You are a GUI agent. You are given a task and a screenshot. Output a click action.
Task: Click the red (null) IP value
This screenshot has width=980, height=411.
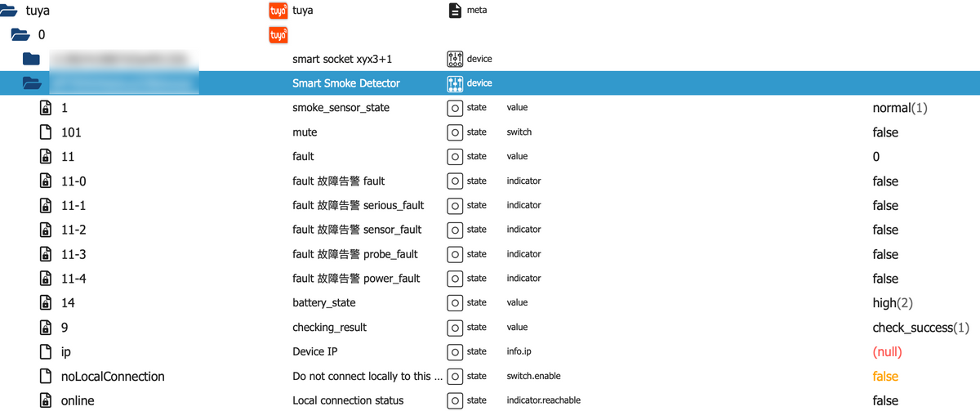tap(887, 352)
